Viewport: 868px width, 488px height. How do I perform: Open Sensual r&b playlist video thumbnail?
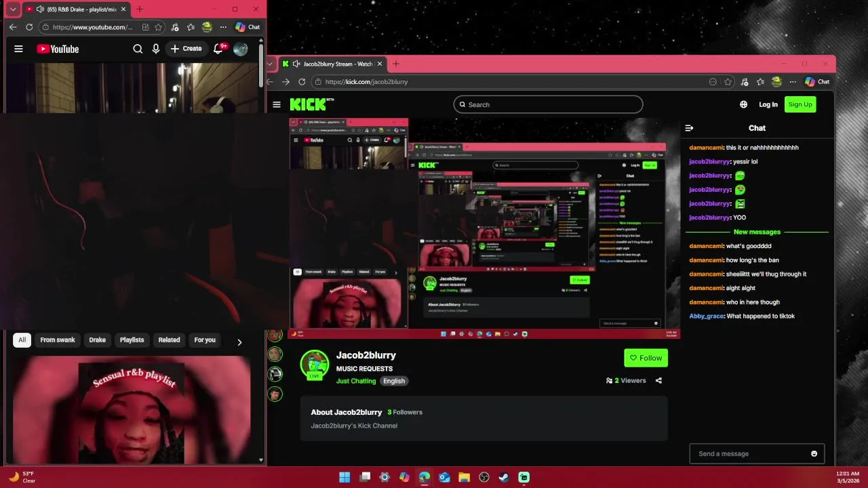132,409
